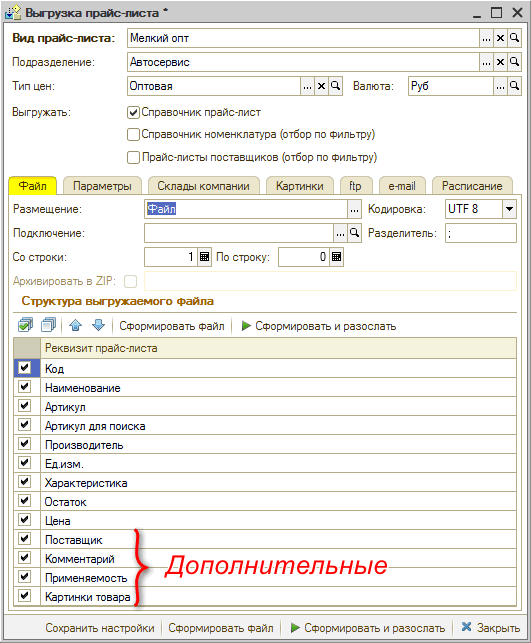Click bottom Сформировать и разослать button

(x=368, y=628)
